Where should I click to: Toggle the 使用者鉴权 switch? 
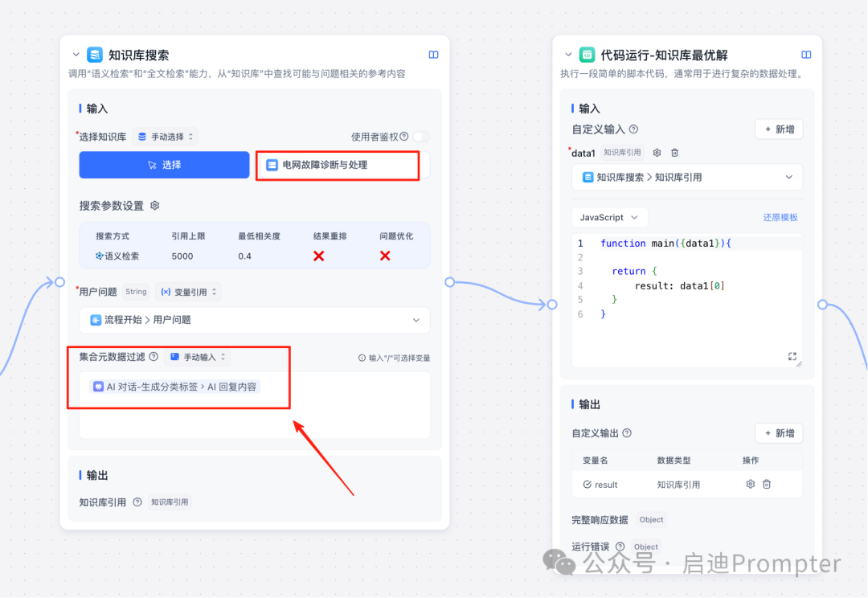[x=421, y=137]
